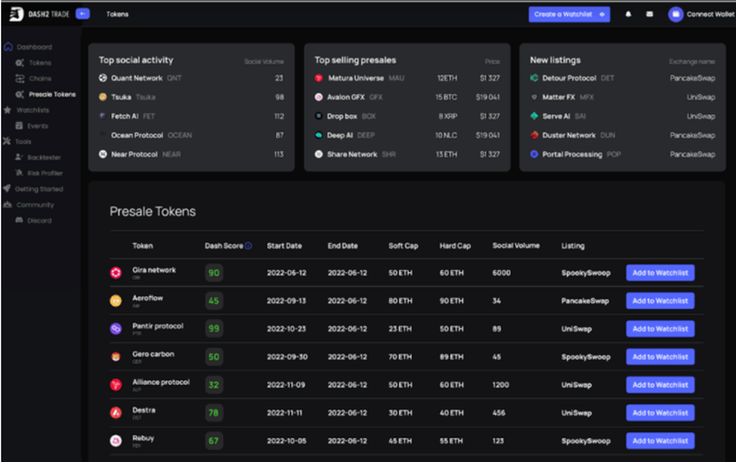Click the Dash Score info icon
This screenshot has height=462, width=736.
point(248,246)
